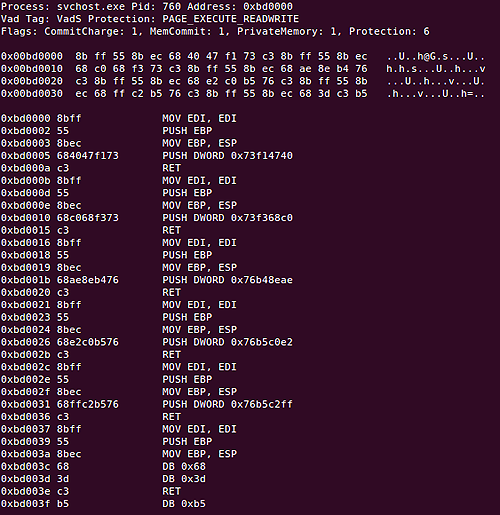Click DB 0x68 at address 0xbd003c
500x515 pixels.
[x=184, y=466]
